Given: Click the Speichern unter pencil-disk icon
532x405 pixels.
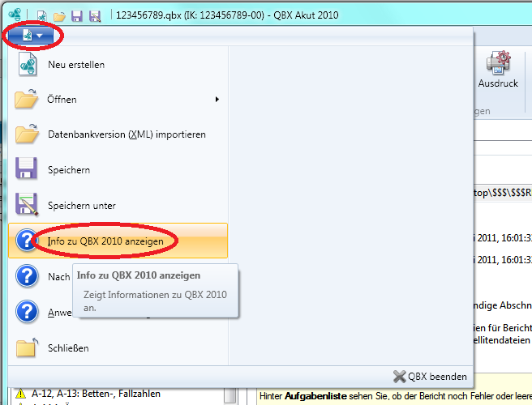Looking at the screenshot, I should [27, 204].
